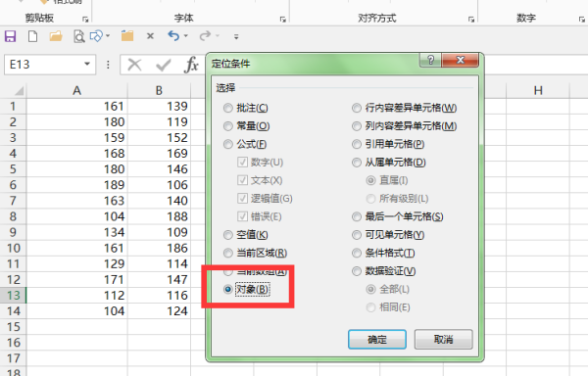This screenshot has height=376, width=588.
Task: Open the Name Box dropdown arrow
Action: pos(87,64)
